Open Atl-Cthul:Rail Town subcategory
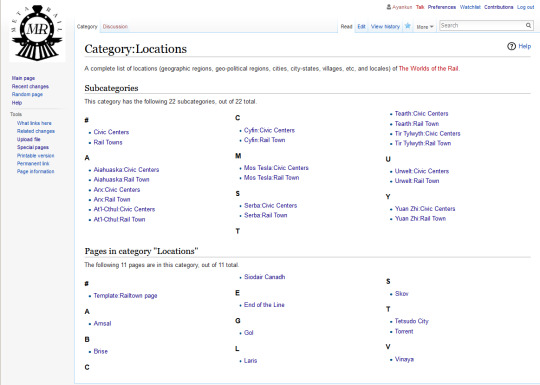The image size is (540, 385). tap(120, 219)
